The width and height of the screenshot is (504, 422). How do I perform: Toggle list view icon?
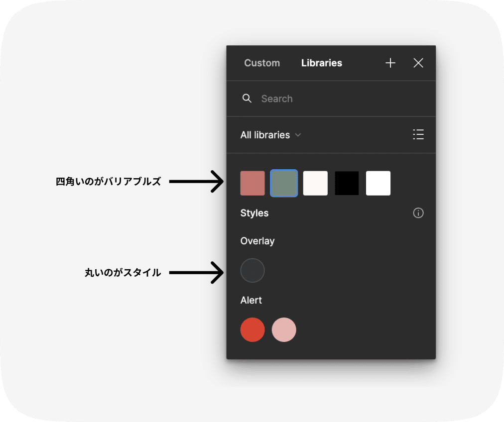(418, 134)
